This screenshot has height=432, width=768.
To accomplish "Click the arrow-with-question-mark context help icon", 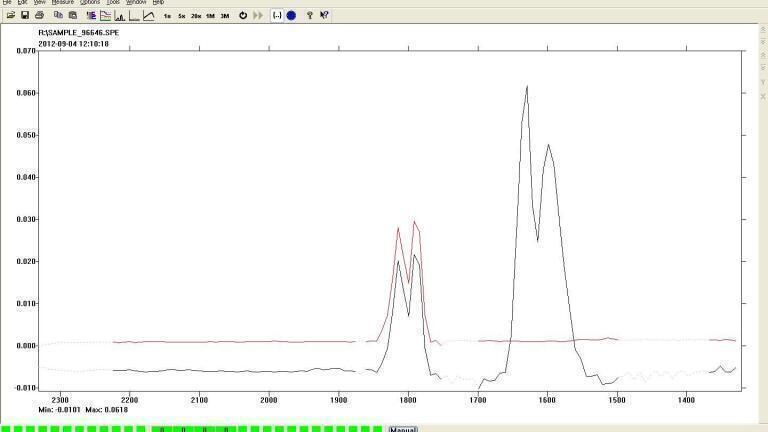I will [x=324, y=16].
